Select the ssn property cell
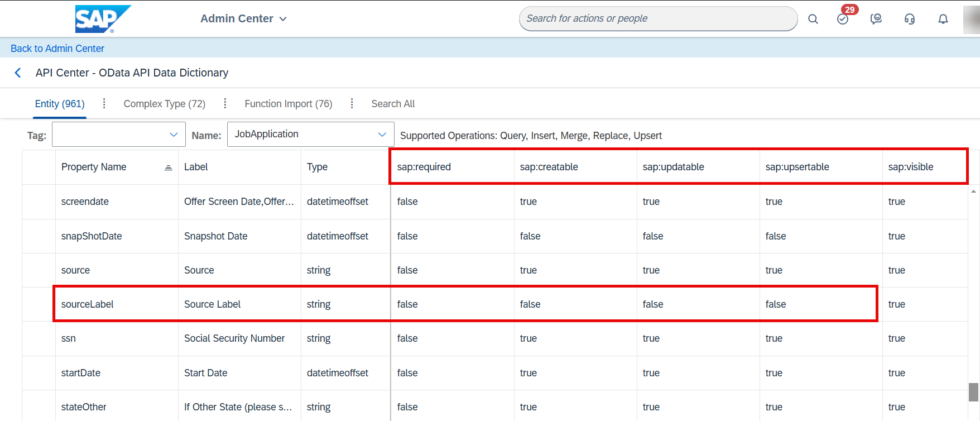The height and width of the screenshot is (421, 980). 117,338
